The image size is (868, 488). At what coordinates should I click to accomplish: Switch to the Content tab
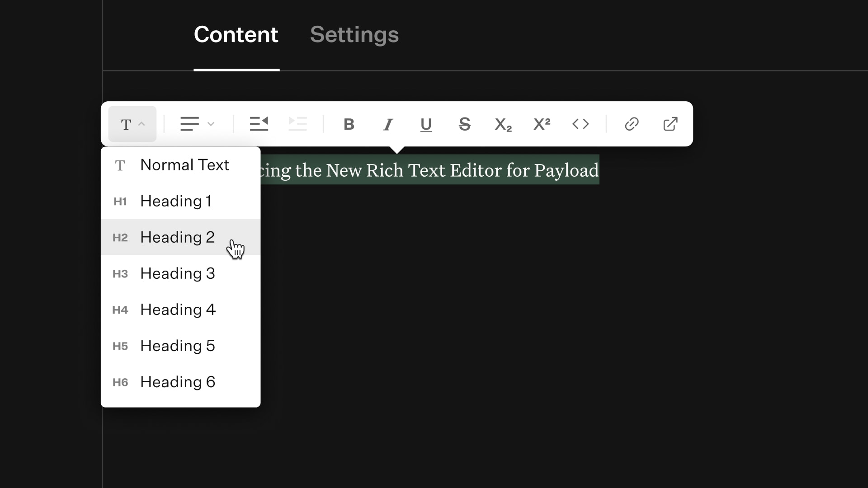(x=236, y=35)
